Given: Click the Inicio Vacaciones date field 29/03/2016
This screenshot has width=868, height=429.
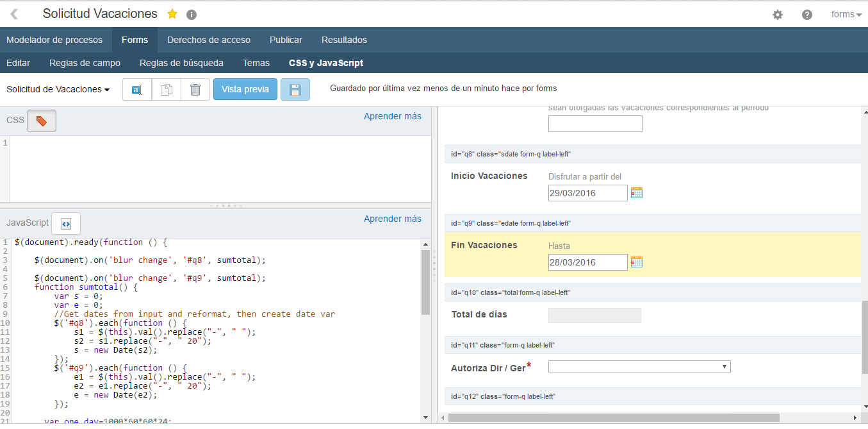Looking at the screenshot, I should click(588, 193).
